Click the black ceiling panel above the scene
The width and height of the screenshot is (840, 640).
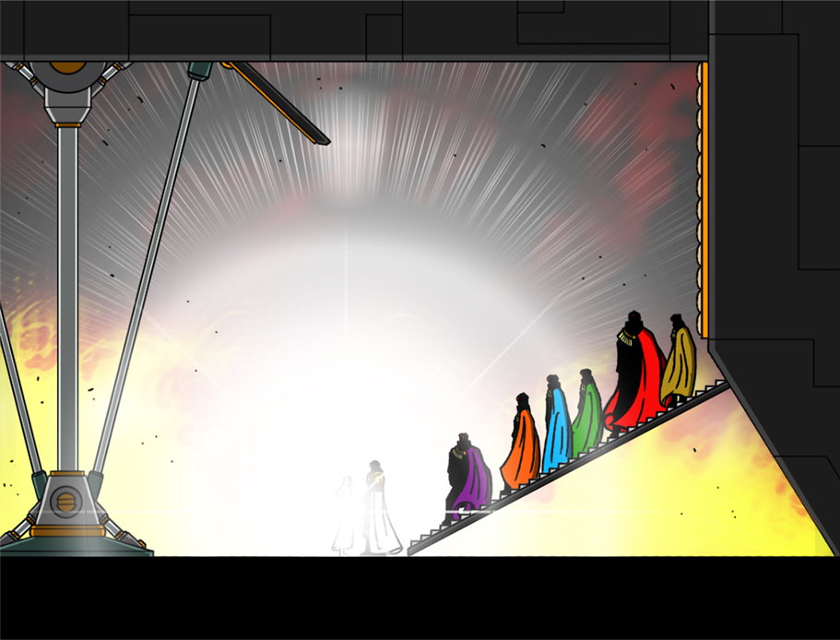coord(369,28)
